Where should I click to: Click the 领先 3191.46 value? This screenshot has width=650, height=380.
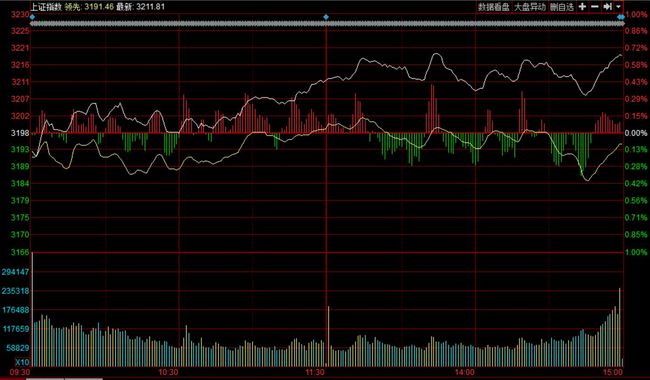[89, 7]
